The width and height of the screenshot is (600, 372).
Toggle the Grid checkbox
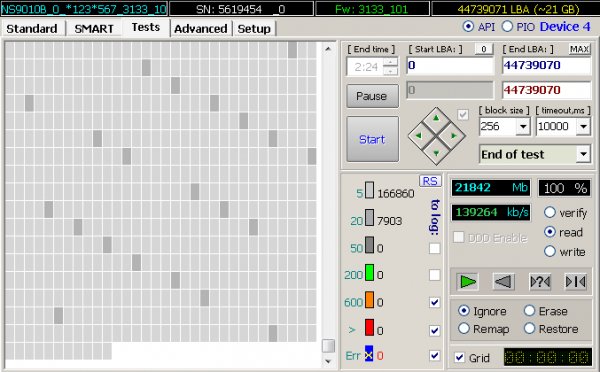click(x=459, y=358)
